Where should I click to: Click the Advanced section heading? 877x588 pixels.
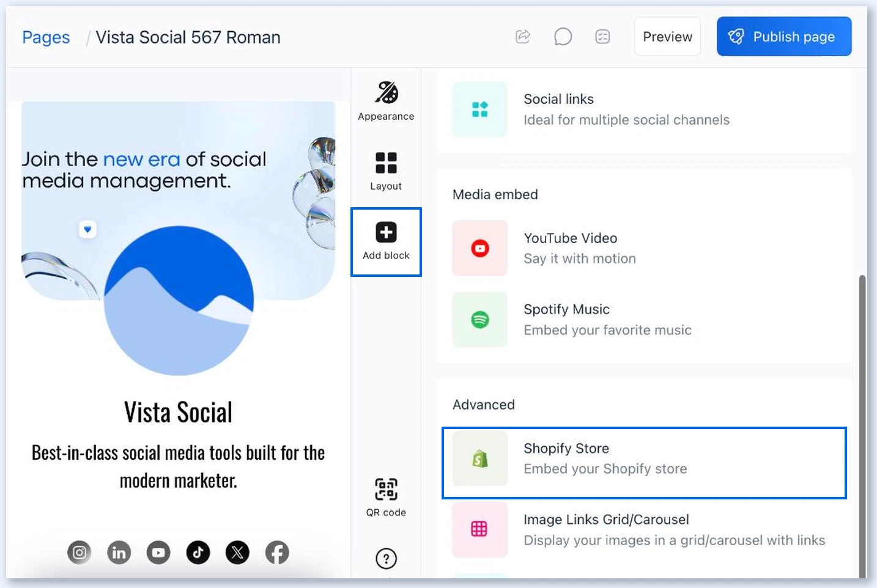[484, 405]
